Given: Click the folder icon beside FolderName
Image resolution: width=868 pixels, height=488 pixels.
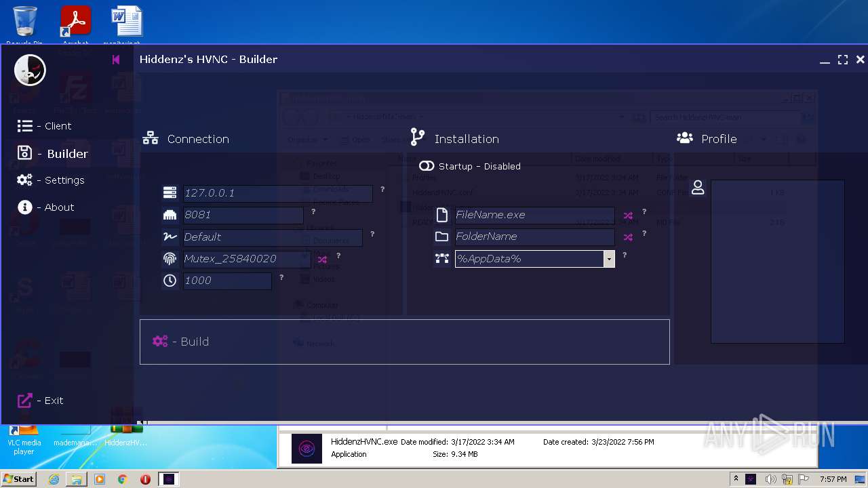Looking at the screenshot, I should pos(442,237).
